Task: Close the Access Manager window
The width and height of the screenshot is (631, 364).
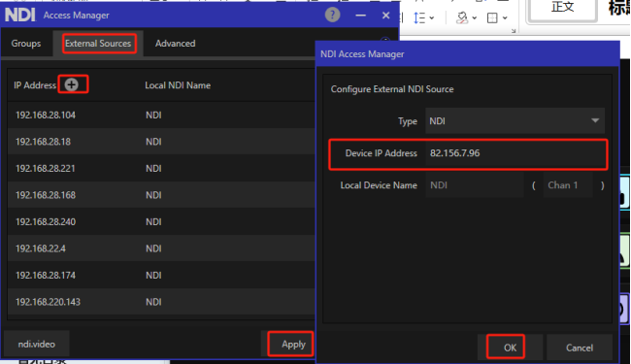Action: click(x=386, y=16)
